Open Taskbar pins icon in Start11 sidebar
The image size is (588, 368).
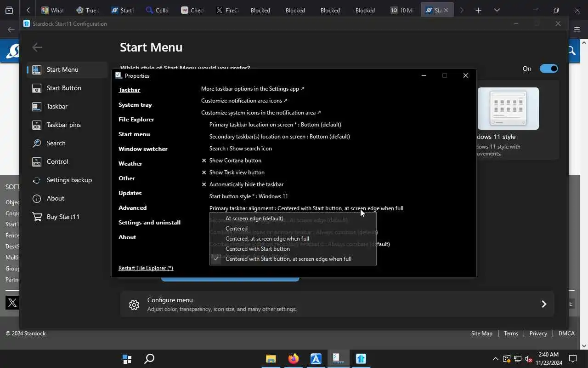(x=37, y=125)
